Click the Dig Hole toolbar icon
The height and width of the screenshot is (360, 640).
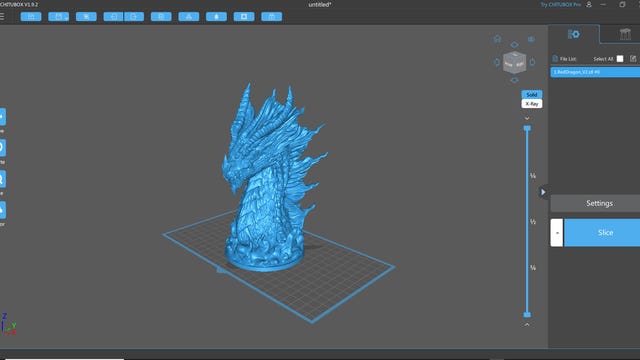[x=244, y=16]
